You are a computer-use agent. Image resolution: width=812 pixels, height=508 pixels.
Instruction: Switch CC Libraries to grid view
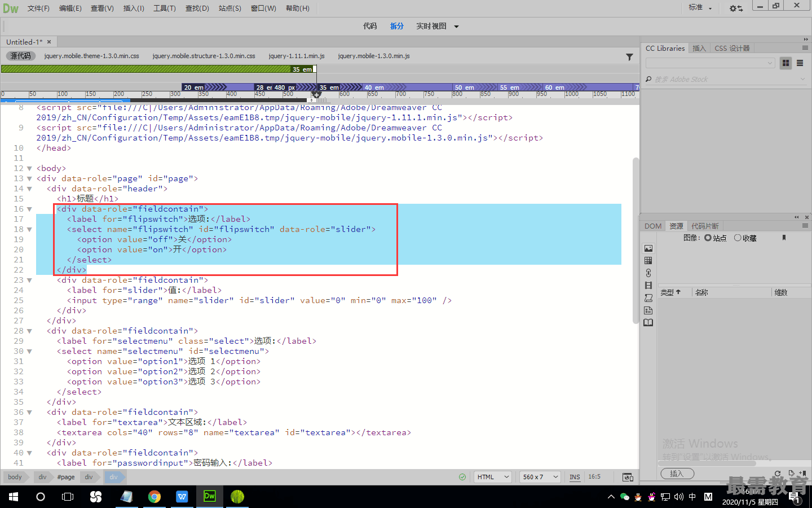pyautogui.click(x=785, y=63)
